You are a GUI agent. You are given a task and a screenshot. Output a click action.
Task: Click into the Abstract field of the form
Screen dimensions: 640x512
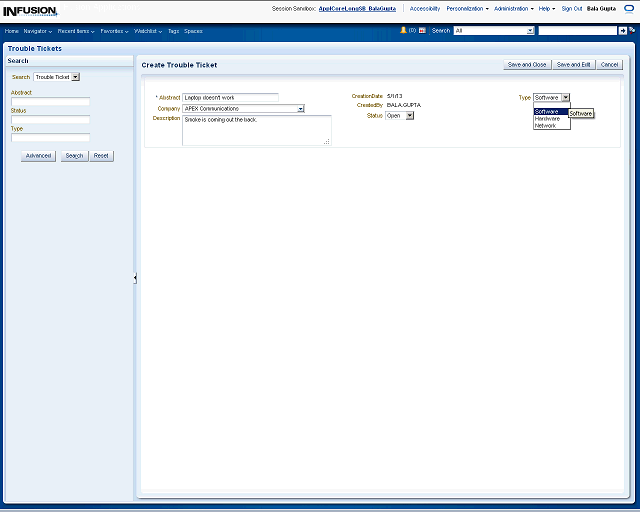point(230,98)
